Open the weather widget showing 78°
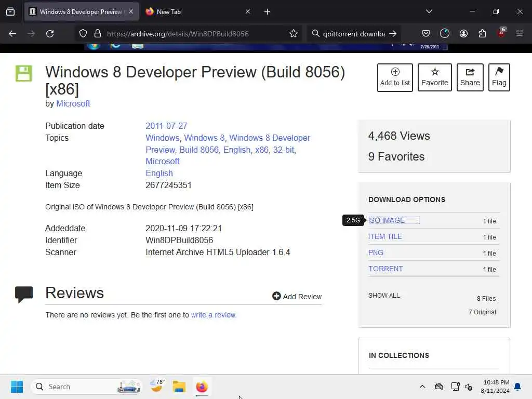This screenshot has width=532, height=399. click(x=157, y=386)
